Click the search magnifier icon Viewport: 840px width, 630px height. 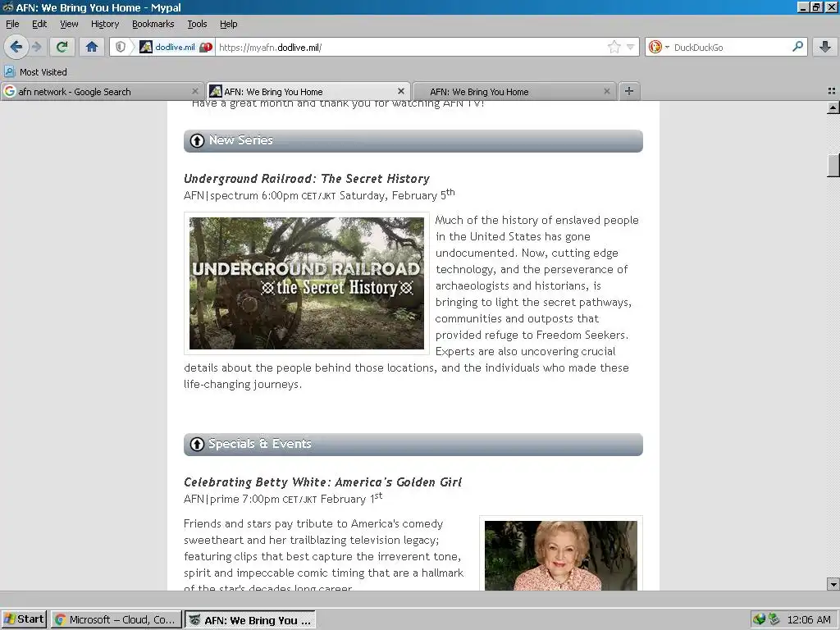click(797, 47)
